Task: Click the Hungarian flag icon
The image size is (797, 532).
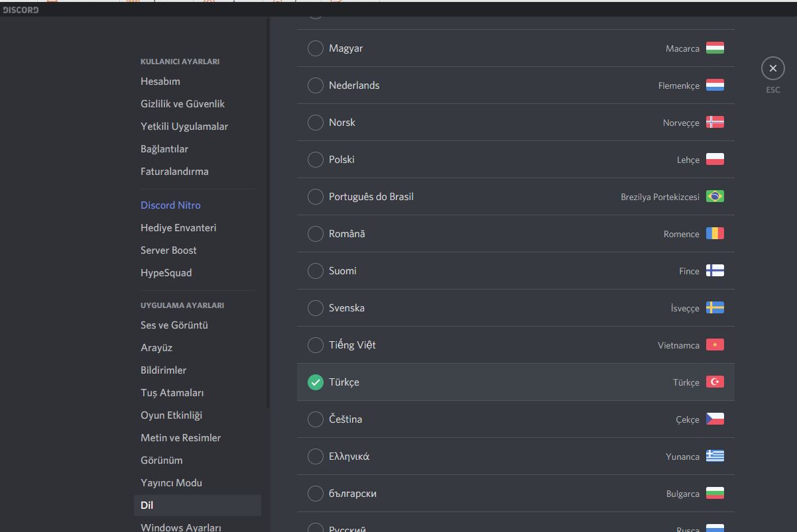Action: [x=715, y=48]
